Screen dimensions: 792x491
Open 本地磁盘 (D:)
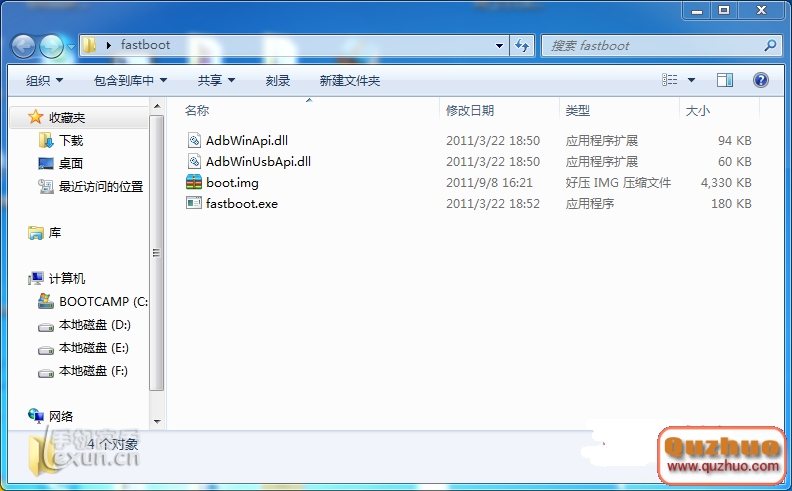click(94, 325)
